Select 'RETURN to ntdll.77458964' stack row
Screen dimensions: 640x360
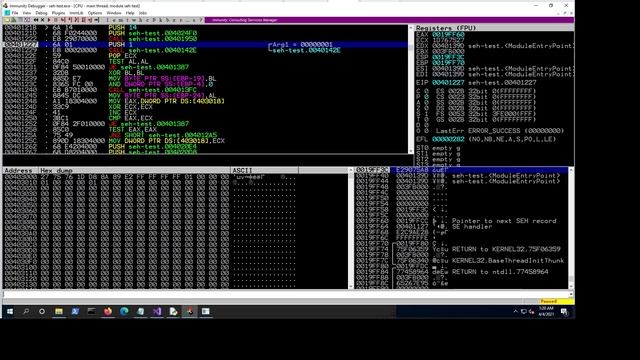[x=461, y=272]
